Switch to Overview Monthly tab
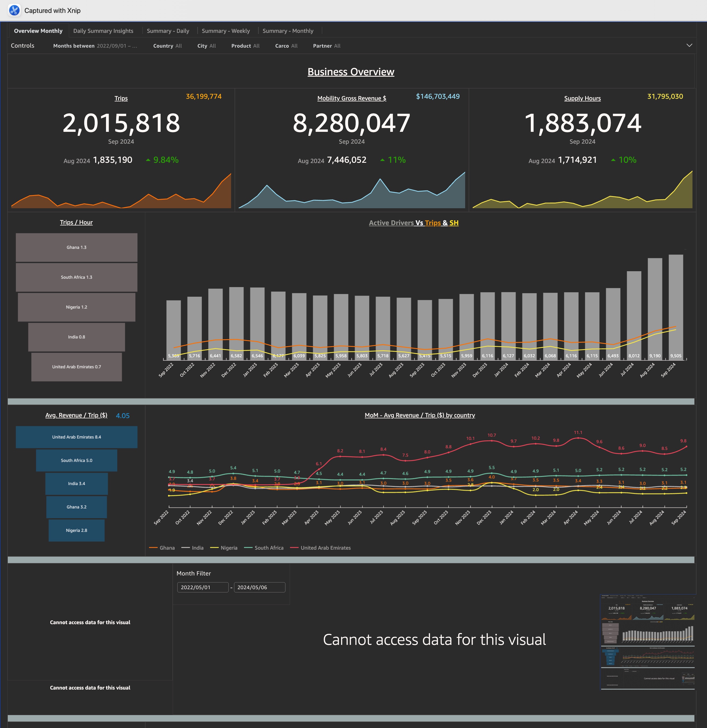The height and width of the screenshot is (728, 707). coord(38,31)
